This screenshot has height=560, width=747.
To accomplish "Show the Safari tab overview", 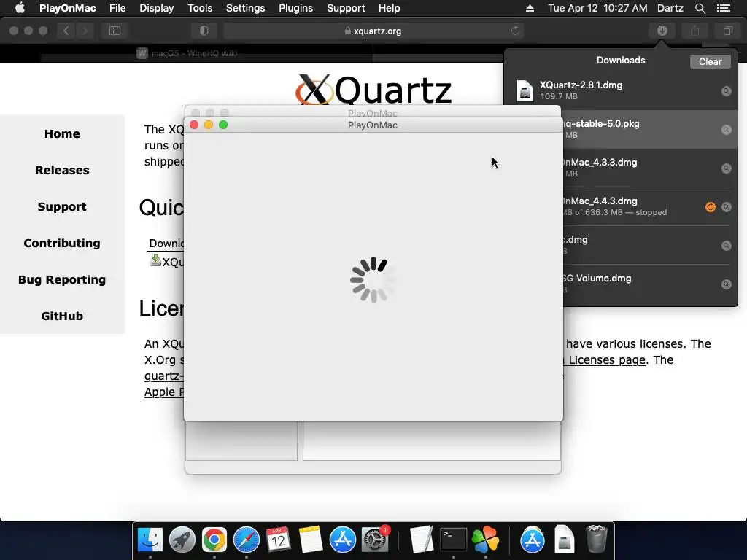I will (727, 31).
